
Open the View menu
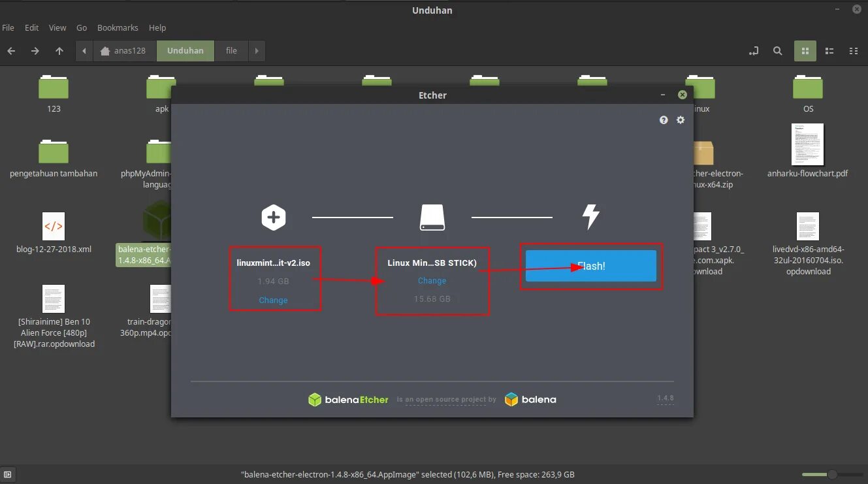click(57, 28)
